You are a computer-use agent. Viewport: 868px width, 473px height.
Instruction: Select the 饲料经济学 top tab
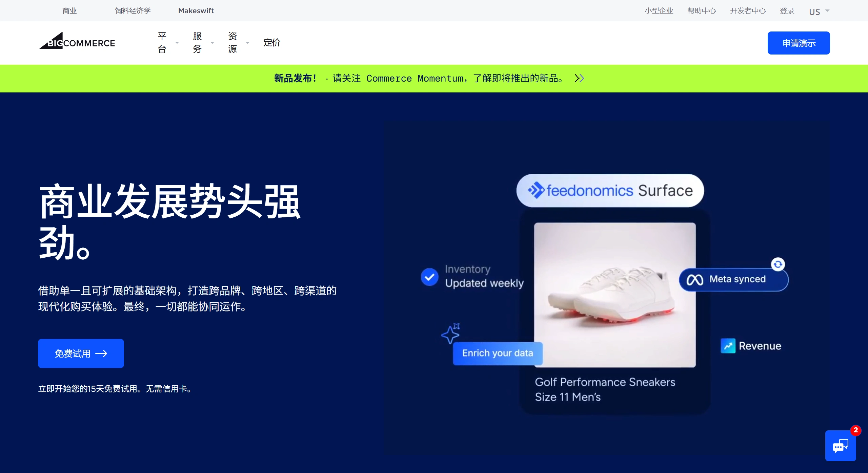[x=133, y=11]
